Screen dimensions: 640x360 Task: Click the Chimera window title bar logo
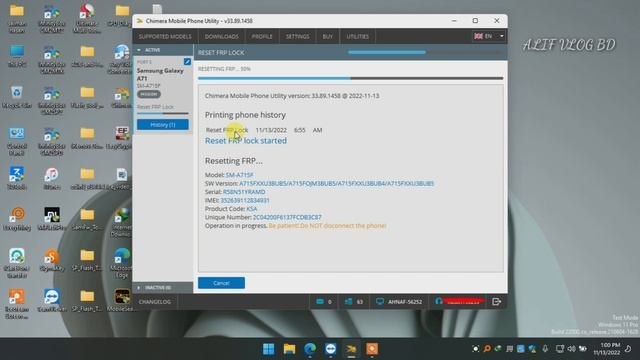(140, 21)
